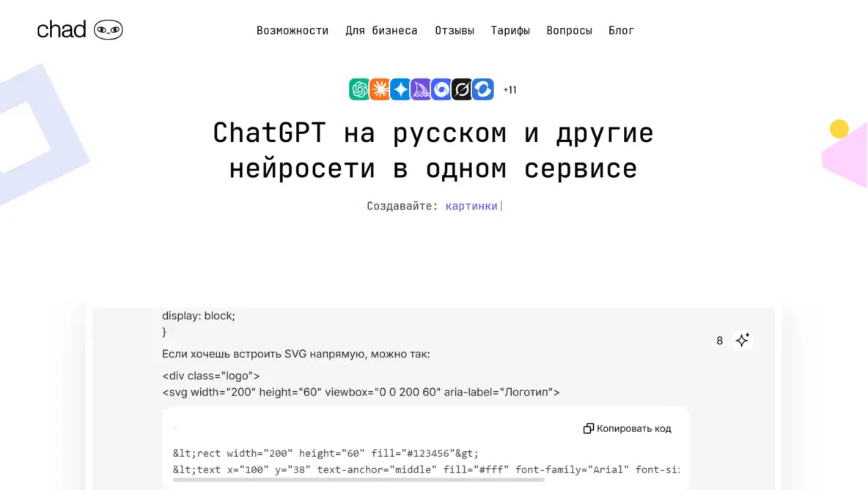Screen dimensions: 868x490
Task: Click the last blue model icon before +11
Action: [482, 89]
